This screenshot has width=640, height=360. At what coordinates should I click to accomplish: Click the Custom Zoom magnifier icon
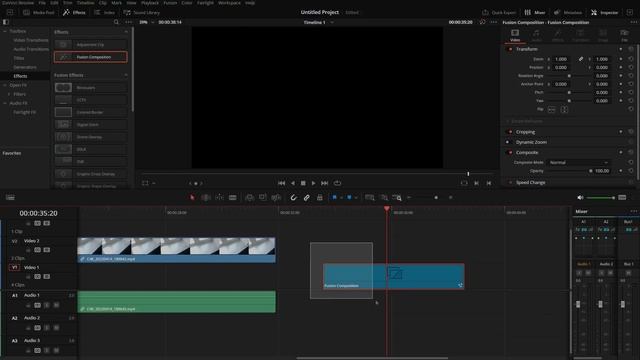(x=397, y=198)
